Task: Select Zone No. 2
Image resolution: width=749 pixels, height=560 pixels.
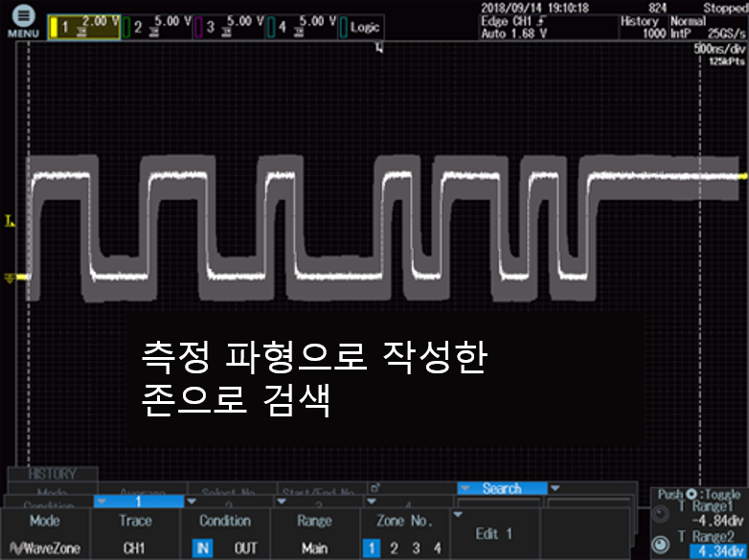Action: (394, 549)
